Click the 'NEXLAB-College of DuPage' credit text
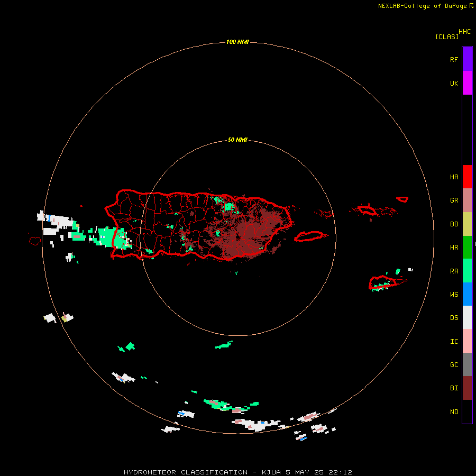 pyautogui.click(x=422, y=6)
